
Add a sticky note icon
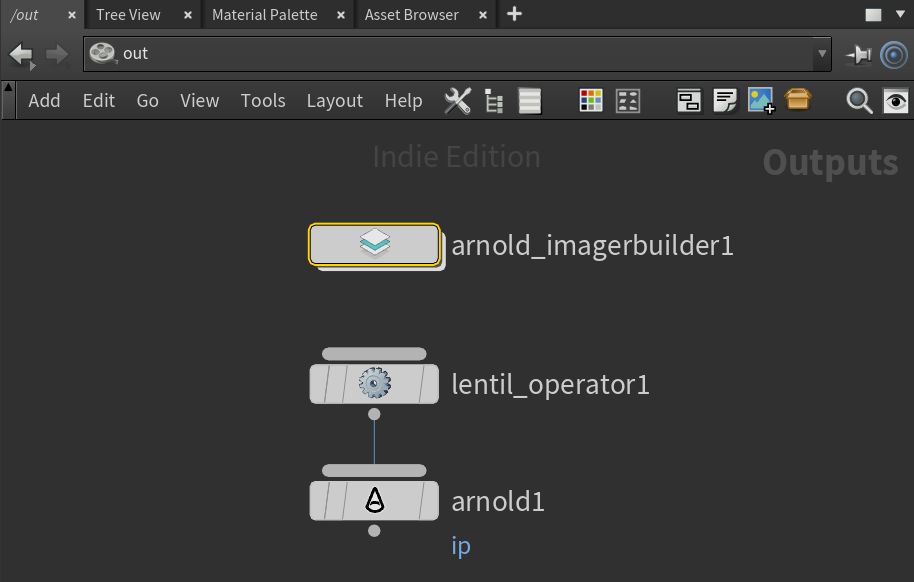[x=725, y=101]
